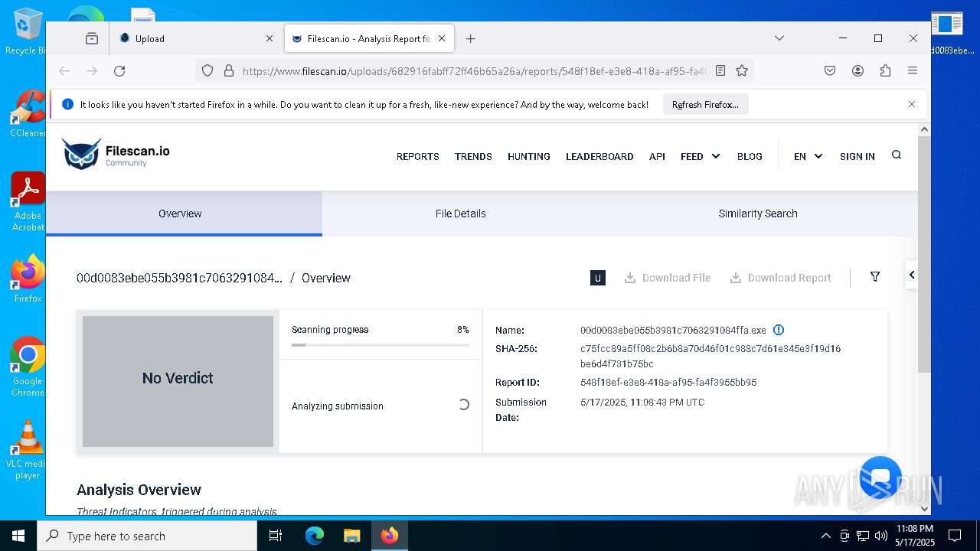Image resolution: width=980 pixels, height=551 pixels.
Task: Open the chat support bubble
Action: [x=880, y=477]
